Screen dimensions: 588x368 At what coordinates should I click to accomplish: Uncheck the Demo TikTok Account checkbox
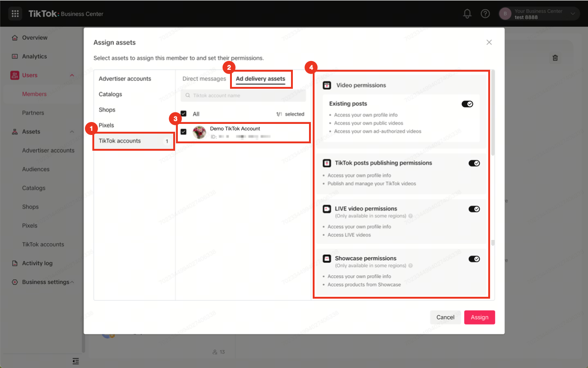click(183, 132)
